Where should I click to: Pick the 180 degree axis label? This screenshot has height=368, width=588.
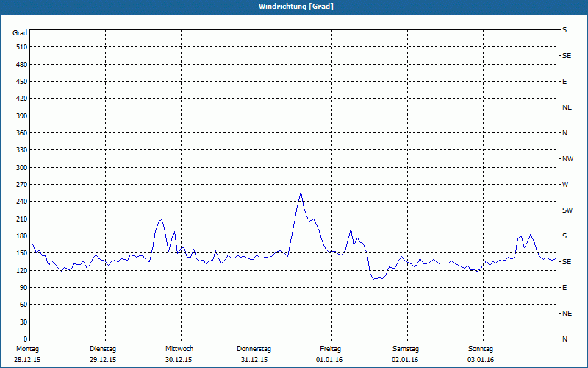point(22,236)
